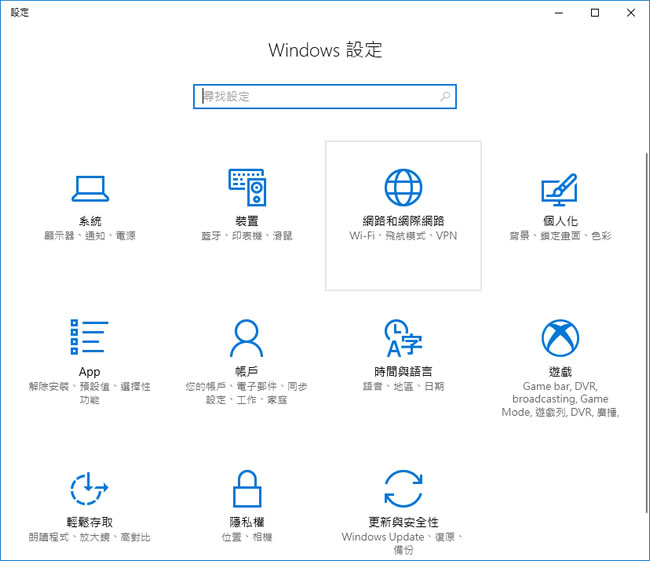Click the 個人化 title text
The height and width of the screenshot is (561, 650).
pos(560,221)
